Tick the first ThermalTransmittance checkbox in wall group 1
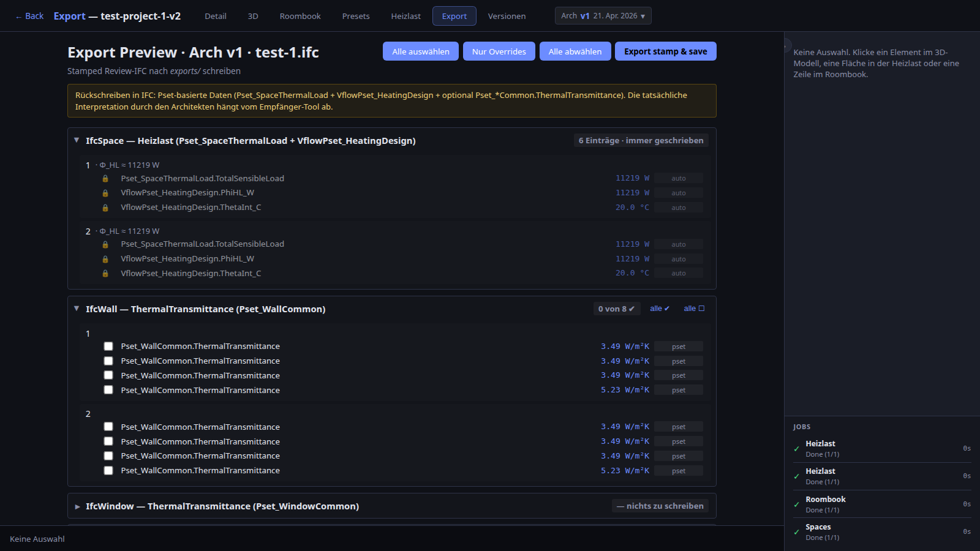The image size is (980, 551). [108, 346]
